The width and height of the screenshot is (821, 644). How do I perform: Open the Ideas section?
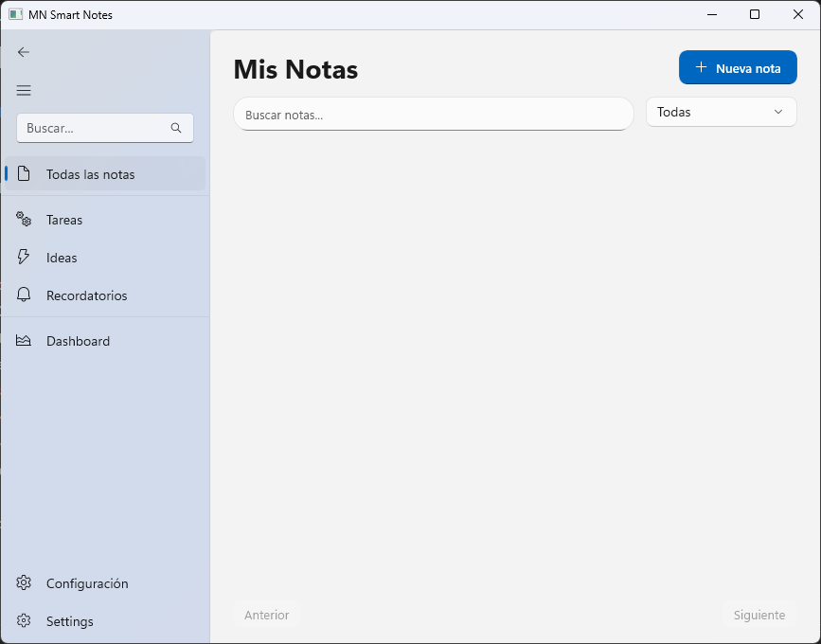[x=105, y=257]
